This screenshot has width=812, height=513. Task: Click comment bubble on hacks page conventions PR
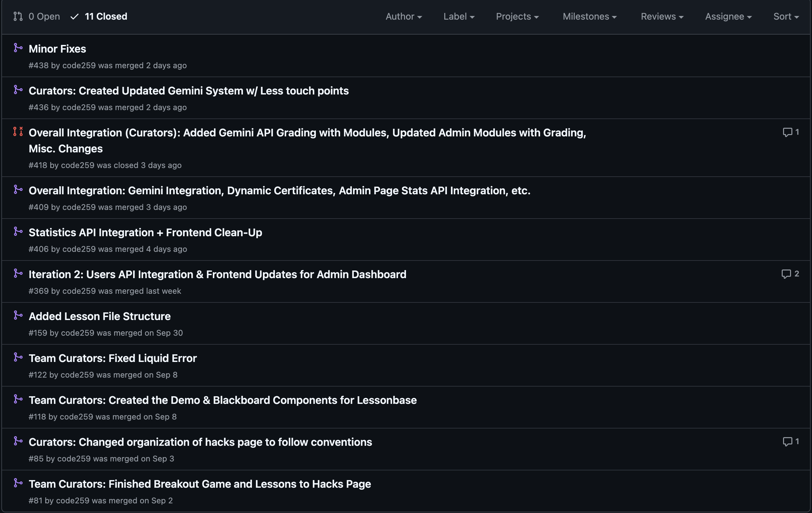pyautogui.click(x=787, y=441)
